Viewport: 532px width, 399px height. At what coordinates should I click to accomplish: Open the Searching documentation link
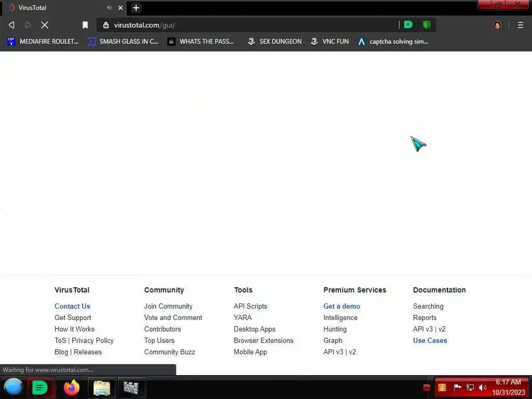pyautogui.click(x=428, y=306)
